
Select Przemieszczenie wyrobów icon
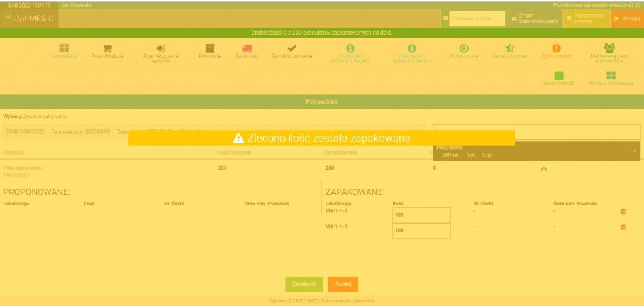160,48
